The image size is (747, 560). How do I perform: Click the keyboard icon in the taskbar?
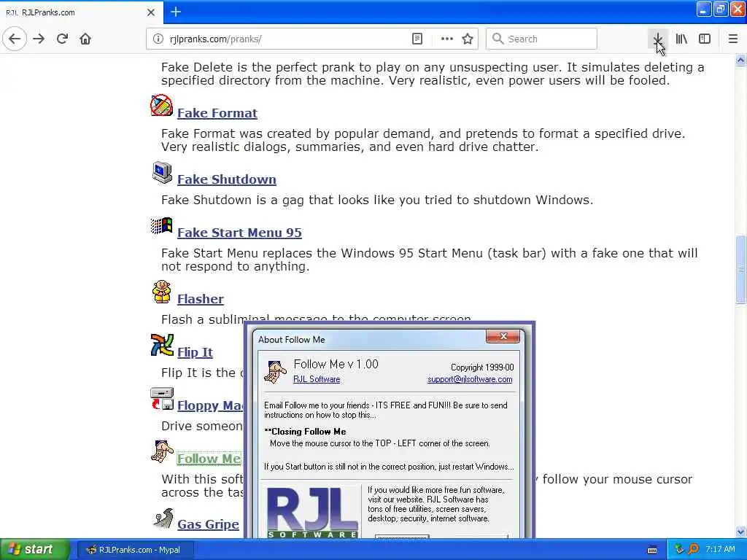(652, 550)
